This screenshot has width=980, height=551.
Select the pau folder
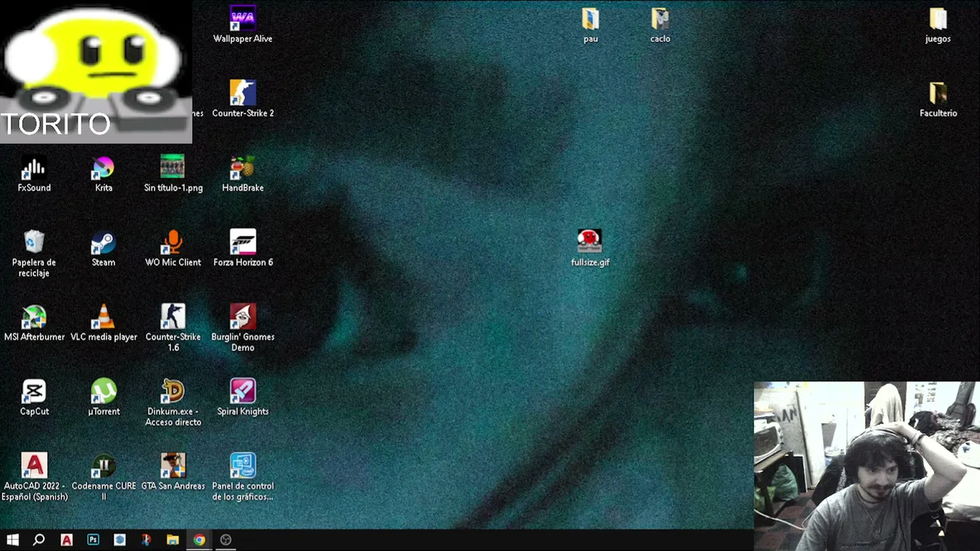pyautogui.click(x=590, y=24)
